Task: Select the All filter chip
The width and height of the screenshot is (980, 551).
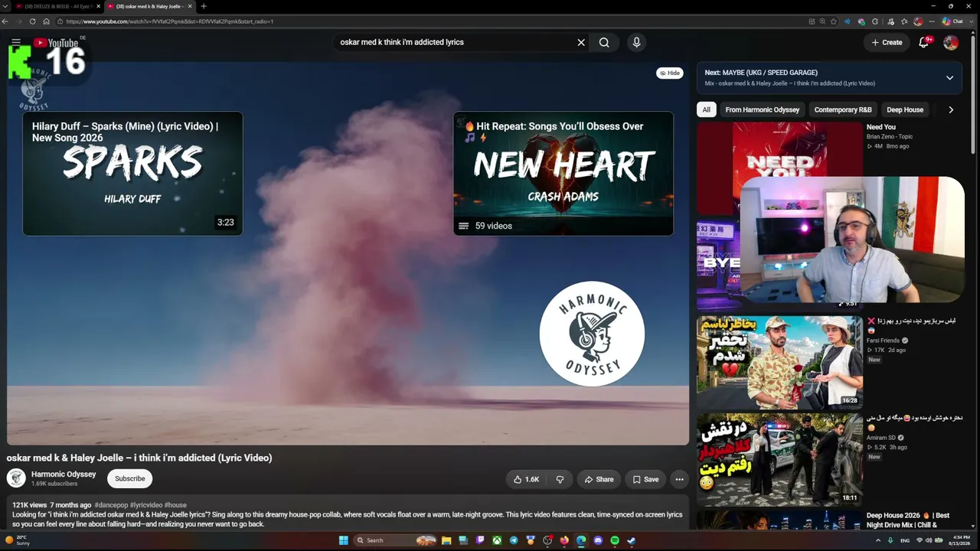Action: pyautogui.click(x=706, y=109)
